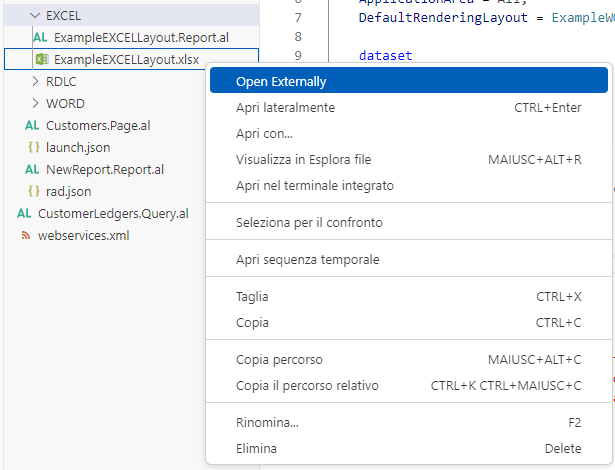The width and height of the screenshot is (615, 470).
Task: Select the RDLC folder label
Action: pos(61,82)
